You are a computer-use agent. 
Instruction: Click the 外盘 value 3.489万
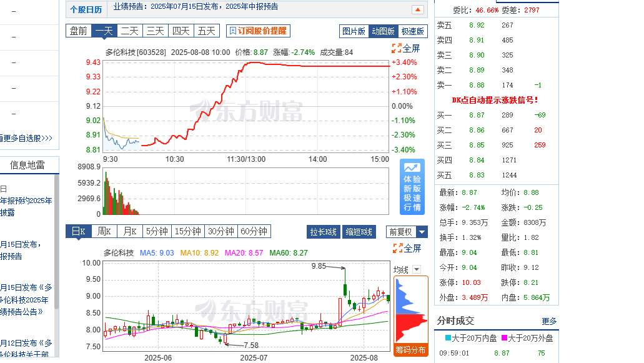475,297
